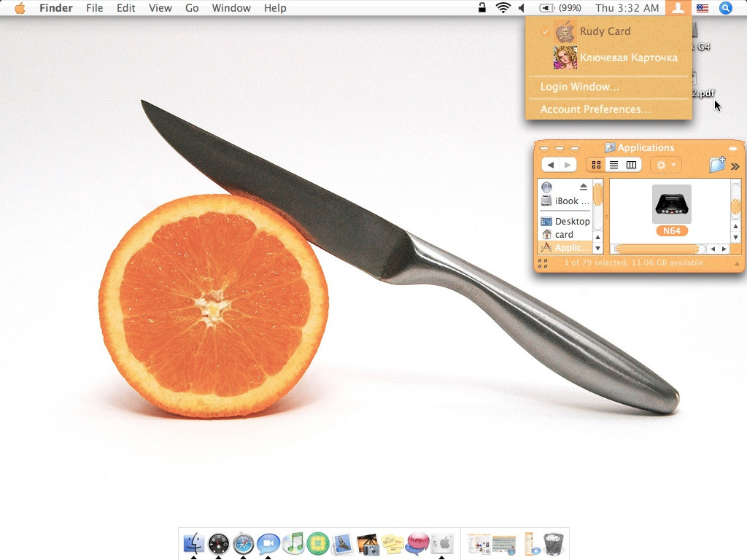Viewport: 747px width, 560px height.
Task: Open the Window menu
Action: [231, 7]
